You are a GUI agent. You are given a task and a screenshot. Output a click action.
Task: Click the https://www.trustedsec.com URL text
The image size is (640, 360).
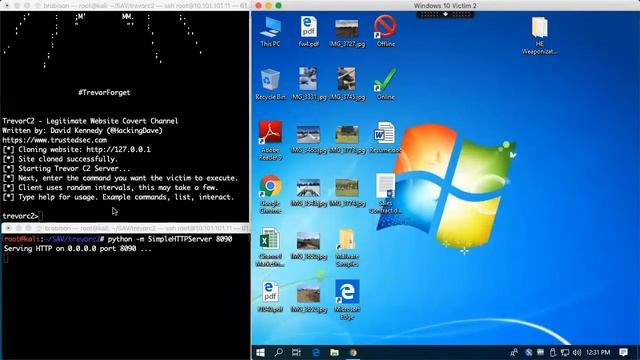[54, 140]
